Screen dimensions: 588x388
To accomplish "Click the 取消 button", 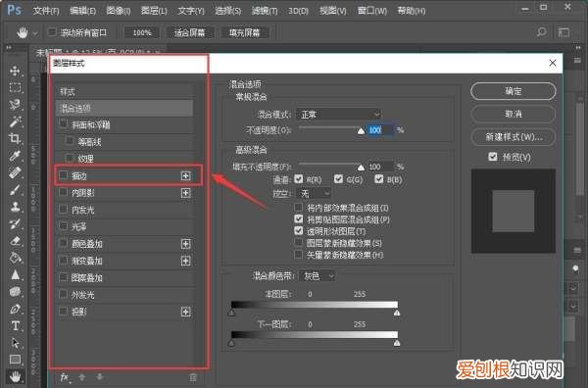I will 513,114.
